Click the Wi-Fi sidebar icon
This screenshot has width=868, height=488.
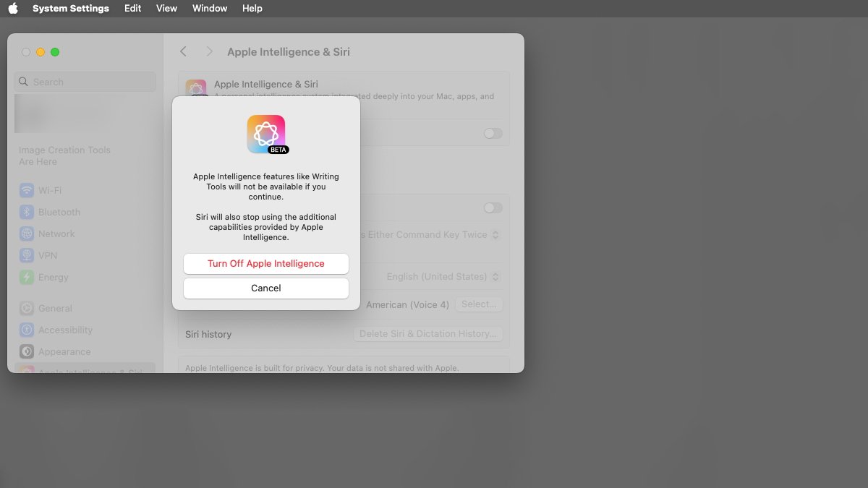[x=27, y=191]
